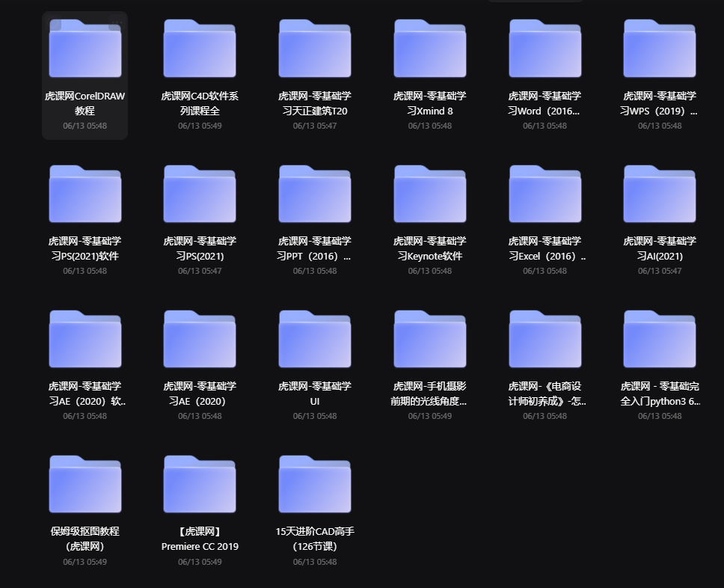Viewport: 724px width, 588px height.
Task: Click the 手机摄影前期的光线角度 folder icon
Action: [430, 339]
